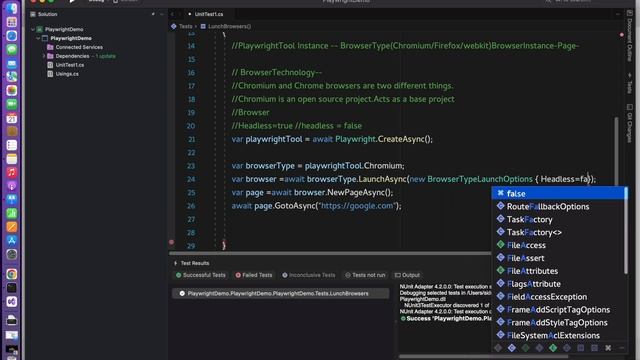Open App Store from the Dock
Image resolution: width=640 pixels, height=360 pixels.
coord(11,240)
